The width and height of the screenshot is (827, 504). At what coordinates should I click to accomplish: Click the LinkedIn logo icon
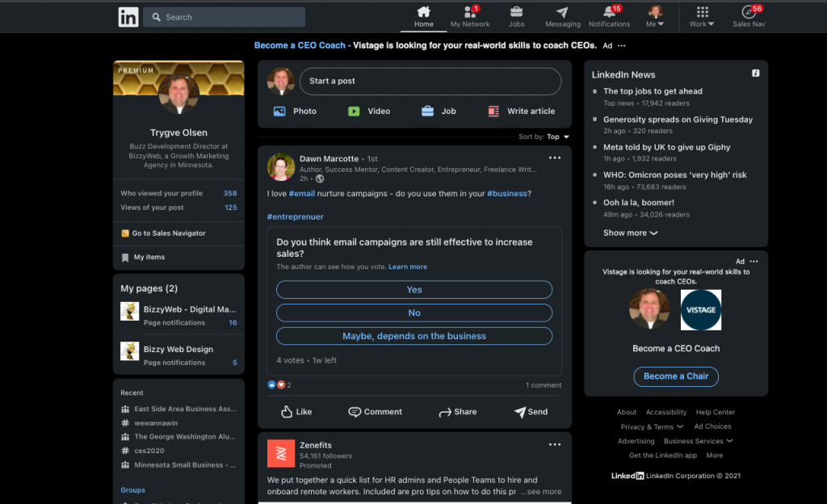128,17
